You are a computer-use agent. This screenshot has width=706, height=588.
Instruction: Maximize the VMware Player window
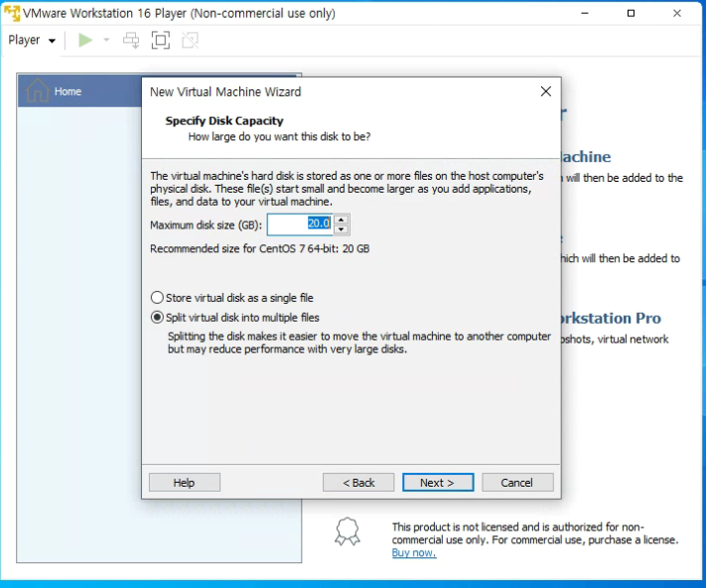click(631, 13)
